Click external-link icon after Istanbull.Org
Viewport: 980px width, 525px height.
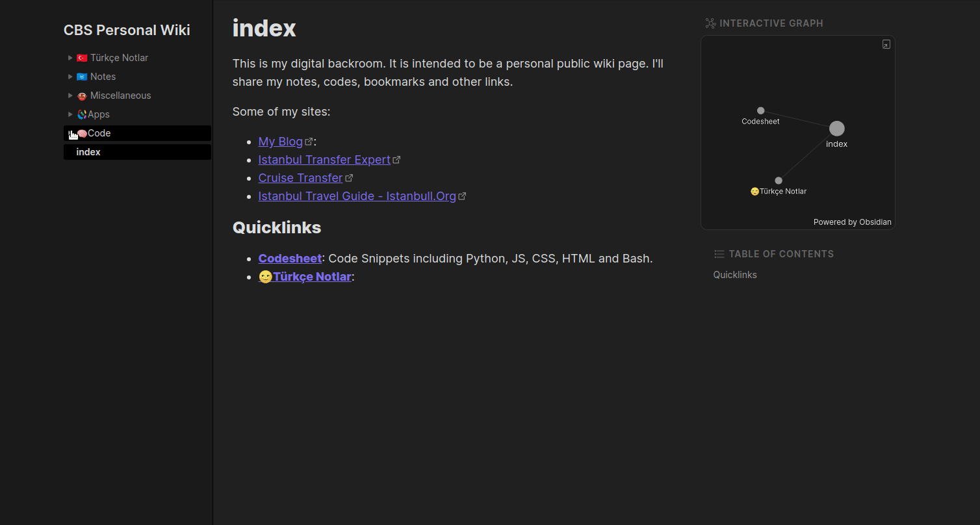462,196
